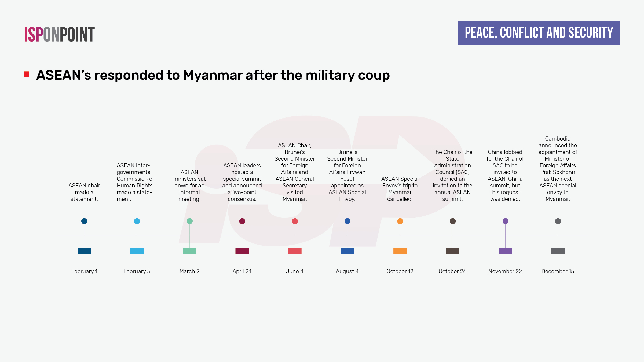Click the December 15 gray color block
644x362 pixels.
558,251
